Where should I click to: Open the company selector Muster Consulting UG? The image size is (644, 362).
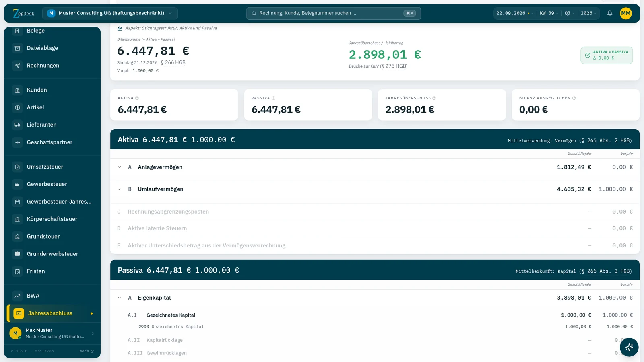(109, 13)
